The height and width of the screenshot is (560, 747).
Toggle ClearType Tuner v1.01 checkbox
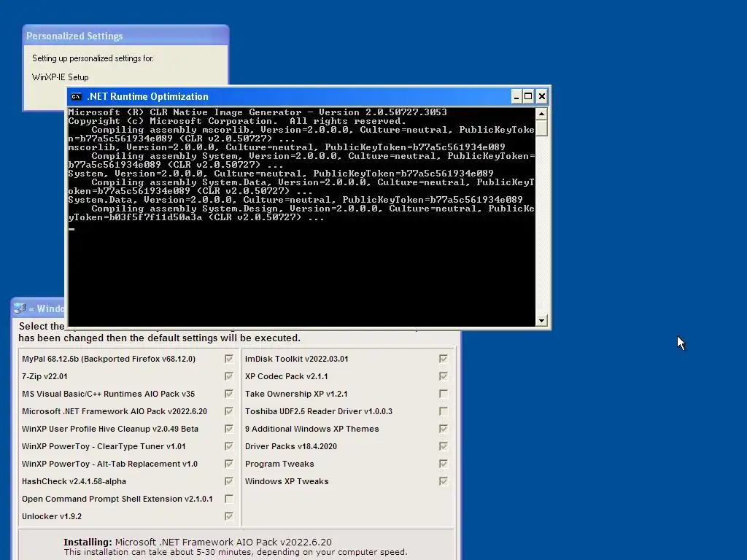tap(229, 446)
